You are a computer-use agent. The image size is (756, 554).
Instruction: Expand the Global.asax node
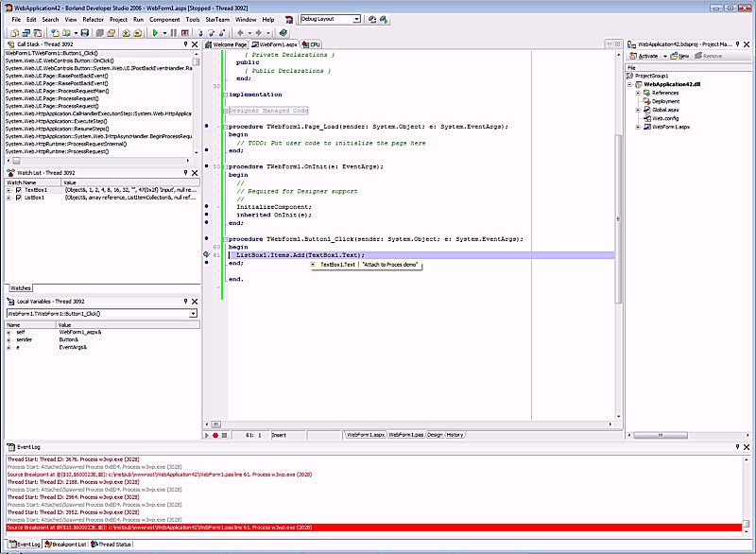pos(638,110)
